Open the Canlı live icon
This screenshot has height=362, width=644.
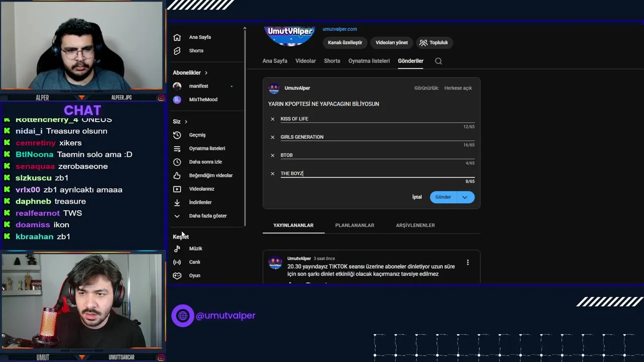[x=177, y=262]
